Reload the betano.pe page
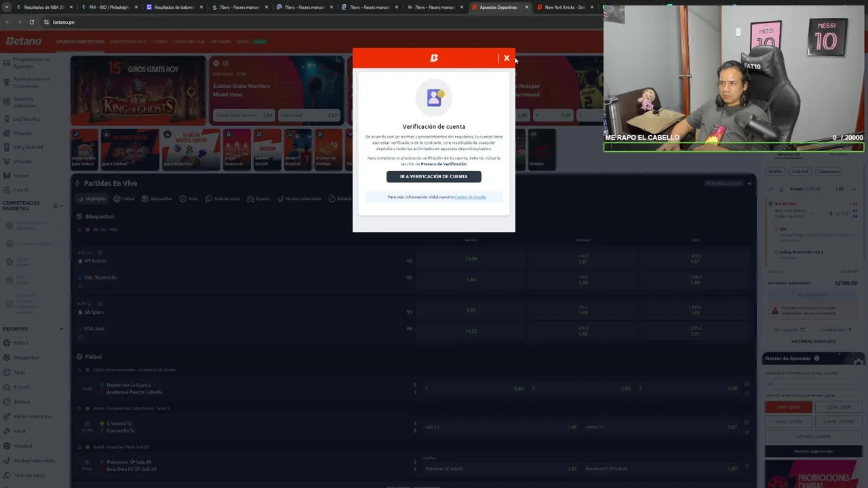This screenshot has height=488, width=868. point(31,22)
